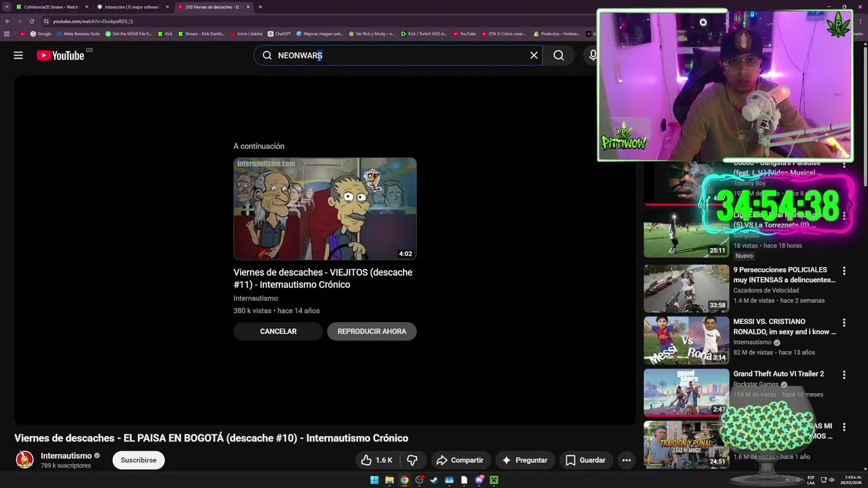Open Grand Theft Auto VI Trailer 2 title
The width and height of the screenshot is (868, 488).
(x=778, y=374)
